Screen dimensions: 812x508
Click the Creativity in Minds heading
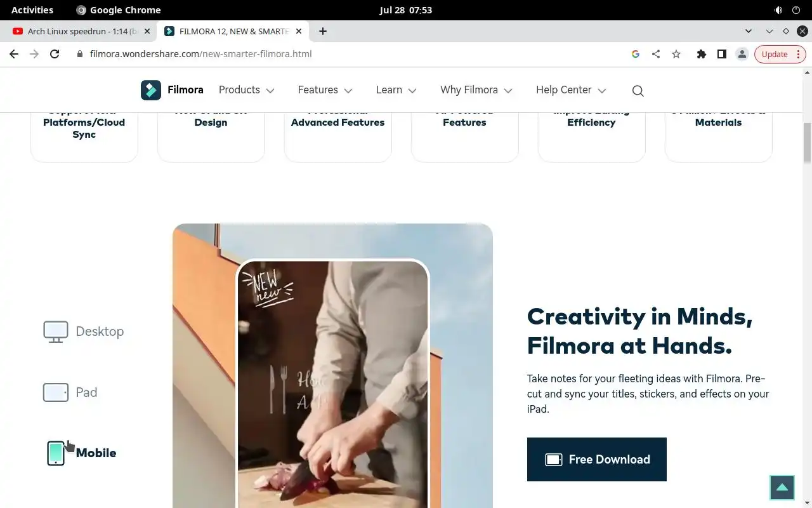tap(640, 331)
